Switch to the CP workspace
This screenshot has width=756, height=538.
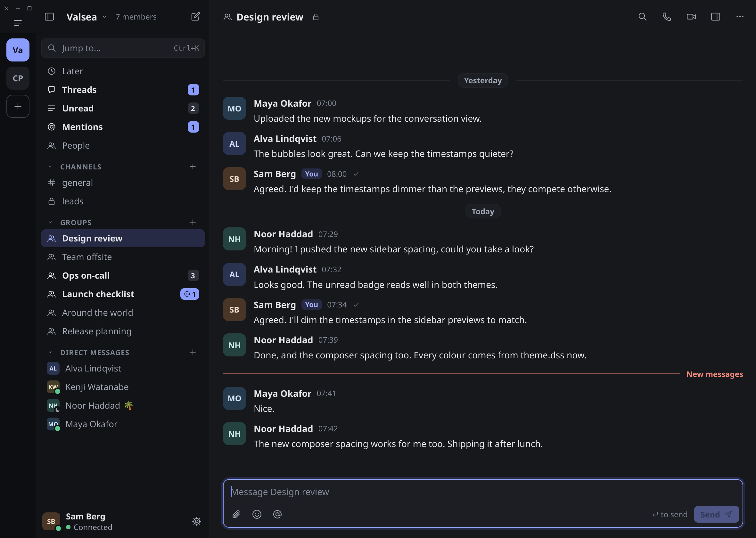click(18, 78)
